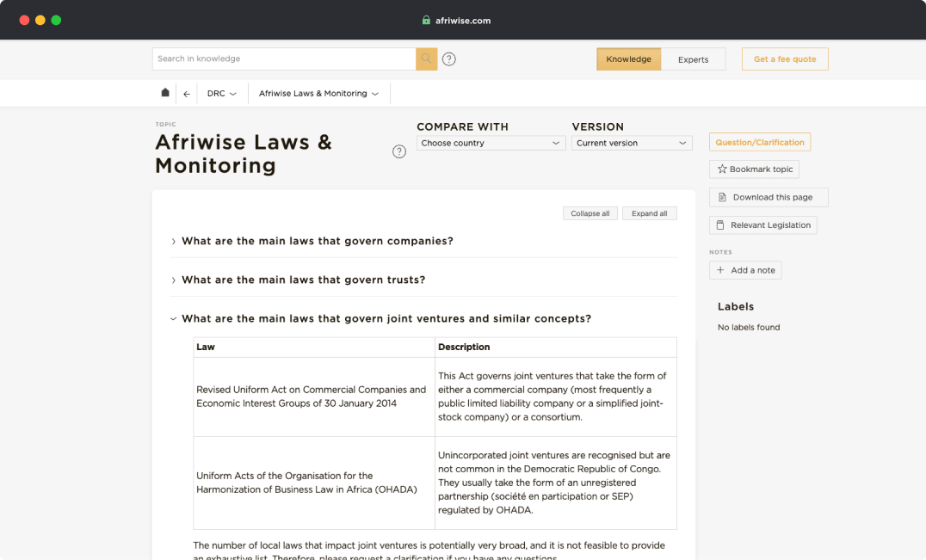The width and height of the screenshot is (926, 560).
Task: Click into the Search in knowledge field
Action: click(284, 59)
